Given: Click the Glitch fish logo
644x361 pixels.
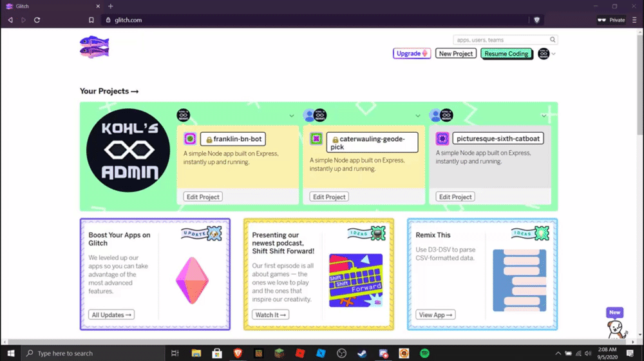Looking at the screenshot, I should point(95,47).
